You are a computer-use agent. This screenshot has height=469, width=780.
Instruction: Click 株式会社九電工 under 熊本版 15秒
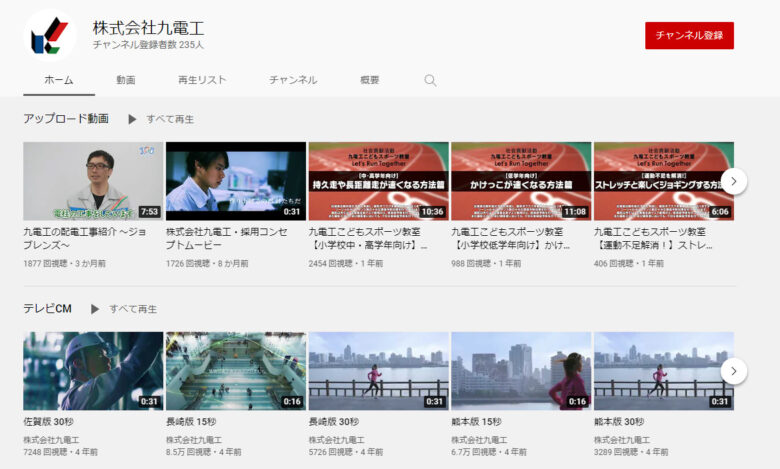480,440
